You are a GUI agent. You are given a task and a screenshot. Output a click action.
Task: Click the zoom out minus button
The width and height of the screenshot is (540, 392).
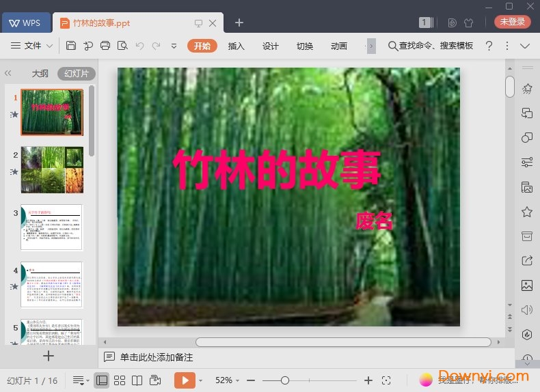251,380
